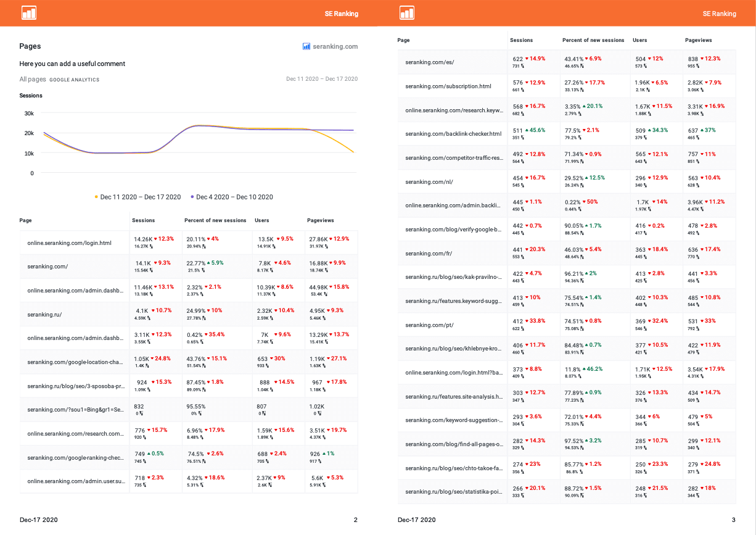The width and height of the screenshot is (756, 535).
Task: Click the SE Ranking logo icon on page 3 header
Action: coord(407,13)
